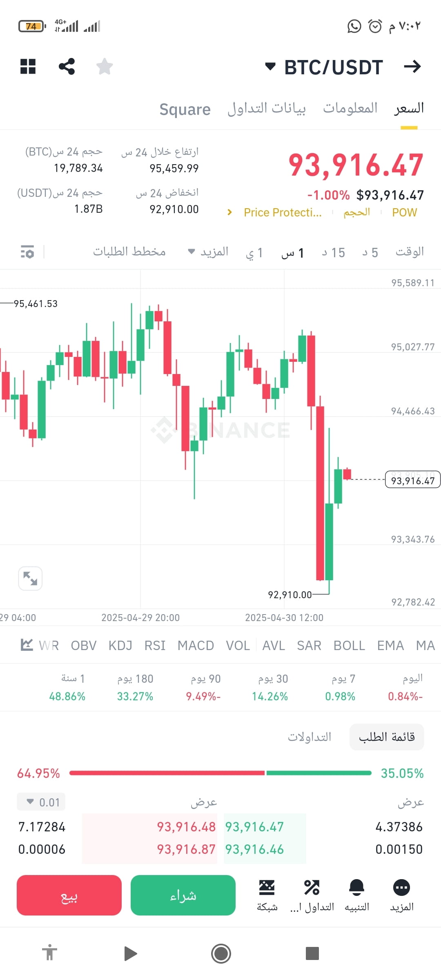Screen dimensions: 441x980
Task: Open chart settings icon beside order chart
Action: click(x=27, y=252)
